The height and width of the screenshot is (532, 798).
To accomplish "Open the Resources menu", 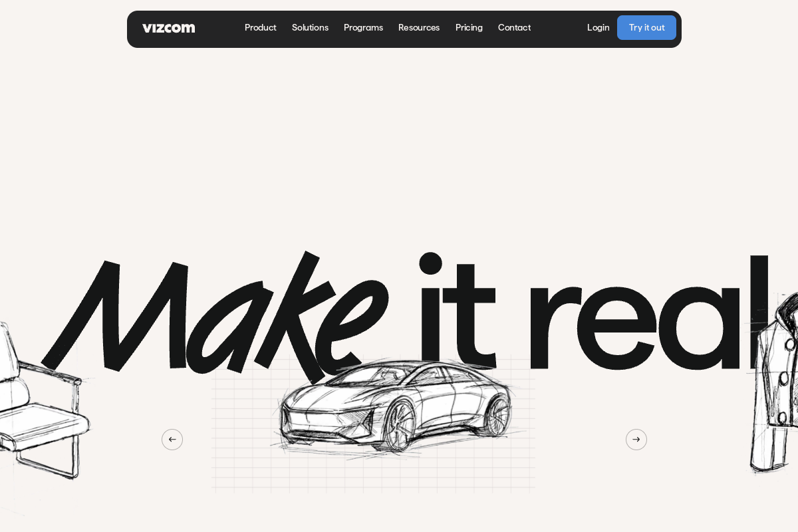I will click(419, 28).
